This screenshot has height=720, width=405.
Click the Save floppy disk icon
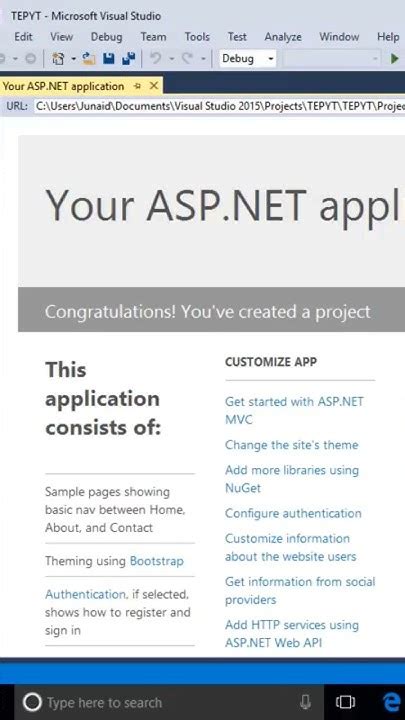tap(108, 59)
